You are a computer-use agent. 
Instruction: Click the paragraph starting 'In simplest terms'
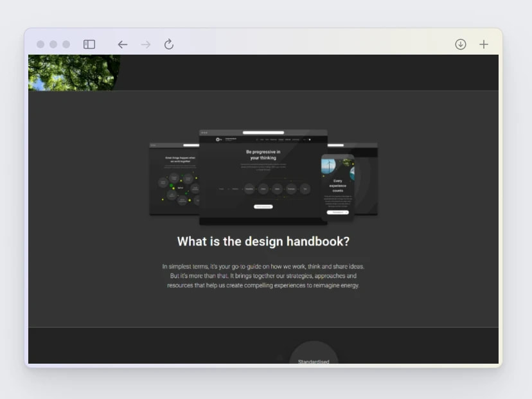263,276
